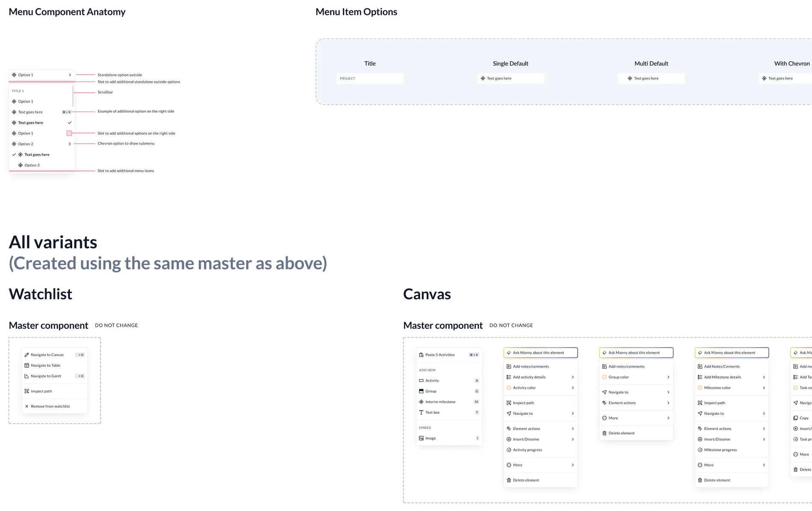Click Ask Manny button above the Group color menu
This screenshot has width=812, height=511.
point(636,353)
